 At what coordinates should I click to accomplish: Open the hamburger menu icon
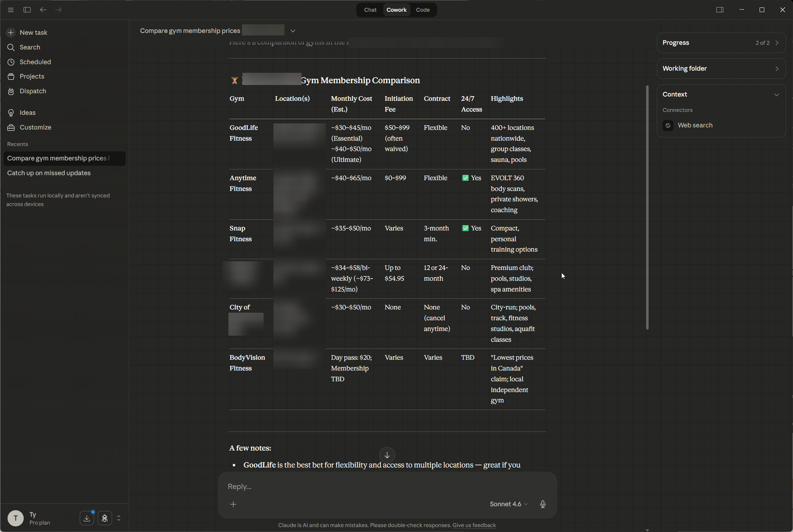[x=11, y=10]
